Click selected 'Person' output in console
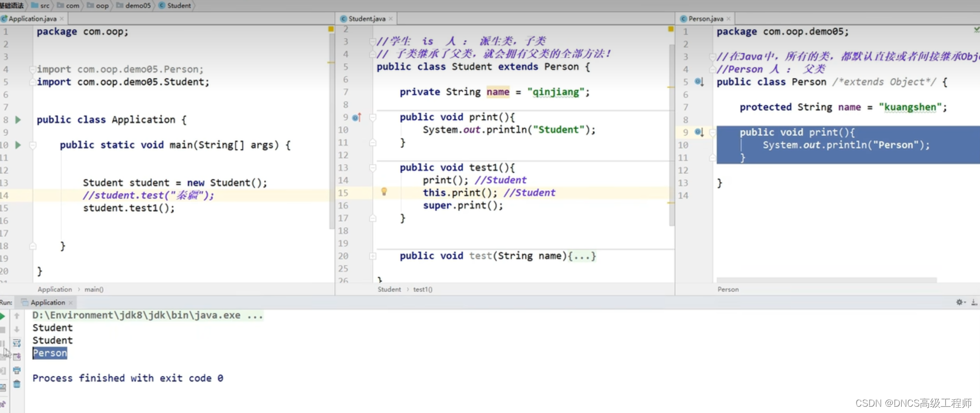Viewport: 980px width, 413px height. [50, 353]
